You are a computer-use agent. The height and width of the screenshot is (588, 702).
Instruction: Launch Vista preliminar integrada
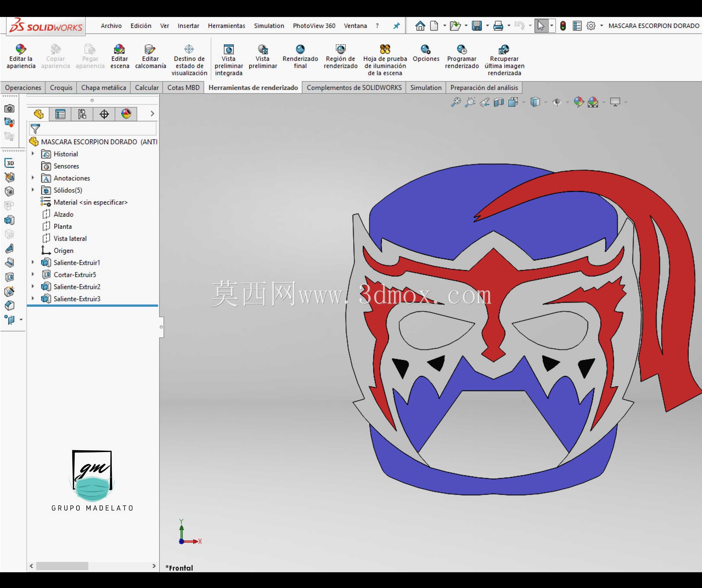[x=229, y=60]
